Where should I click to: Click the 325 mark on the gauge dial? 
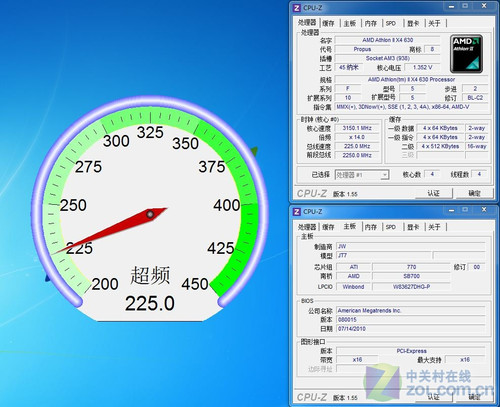150,132
